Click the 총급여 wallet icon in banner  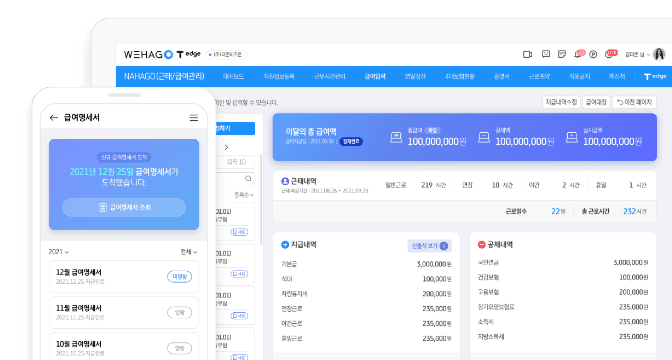(396, 137)
